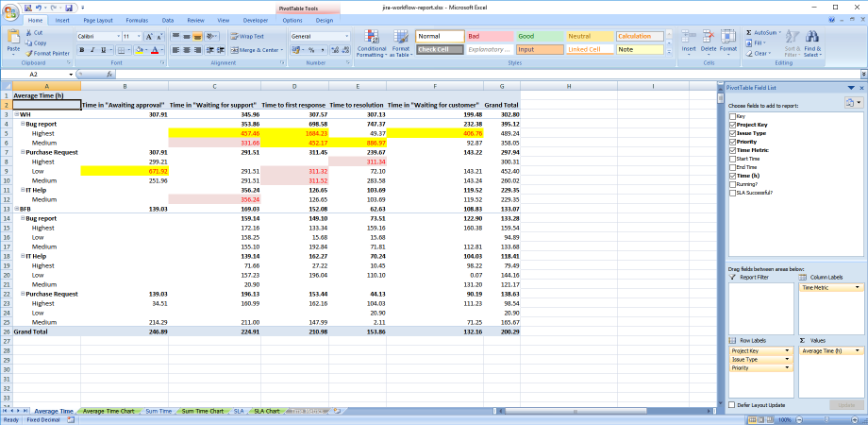
Task: Click the Wrap Text icon
Action: point(234,36)
